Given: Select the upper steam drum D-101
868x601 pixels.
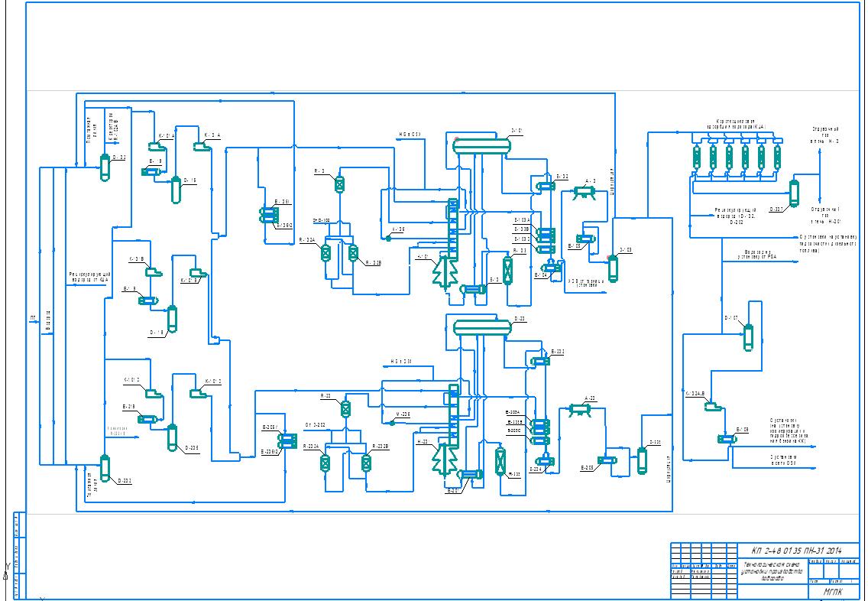Looking at the screenshot, I should [481, 145].
